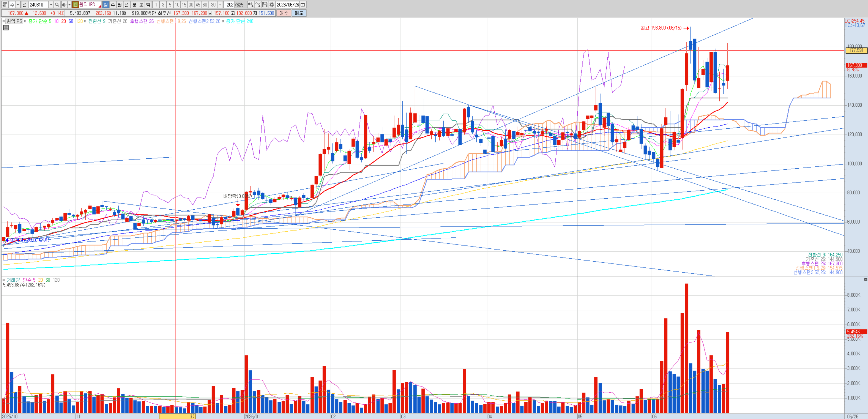Click the bar count field showing 202
868x419 pixels.
[x=229, y=5]
